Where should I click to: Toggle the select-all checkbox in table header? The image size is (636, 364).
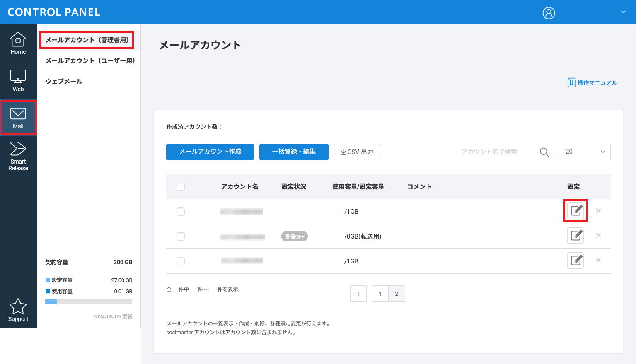click(181, 187)
